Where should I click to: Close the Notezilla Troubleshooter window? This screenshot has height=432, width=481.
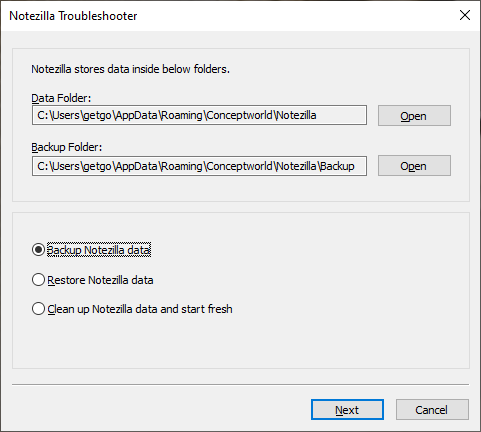pos(465,15)
